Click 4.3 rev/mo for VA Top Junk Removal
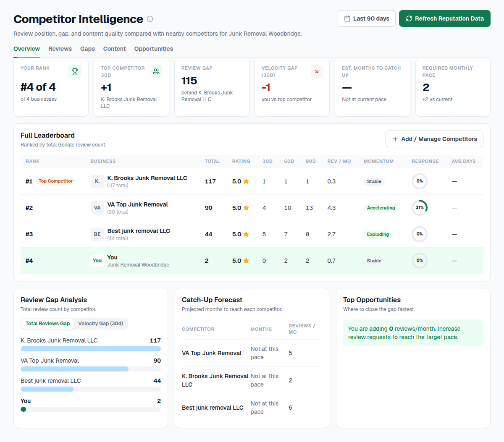The height and width of the screenshot is (442, 504). (331, 208)
